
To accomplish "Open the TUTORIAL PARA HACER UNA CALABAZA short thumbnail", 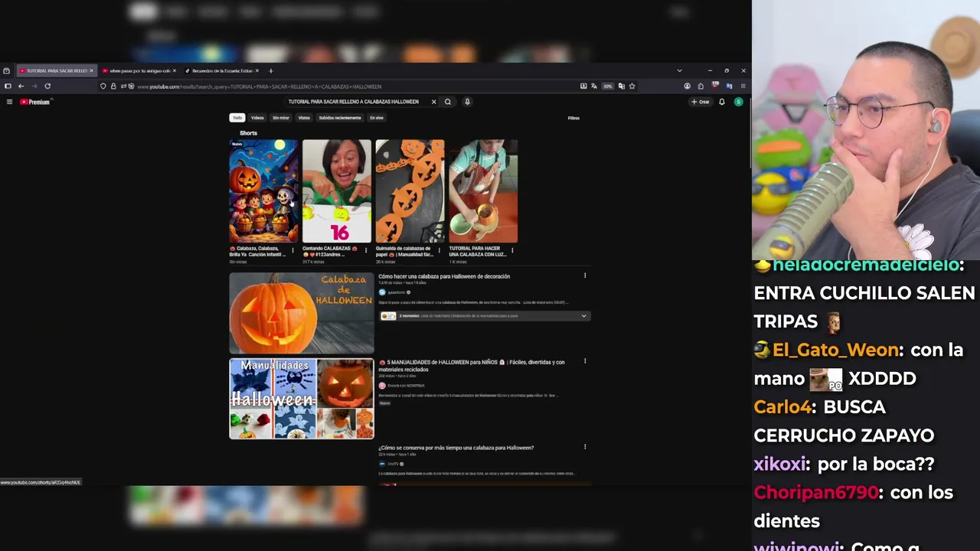I will pyautogui.click(x=483, y=191).
